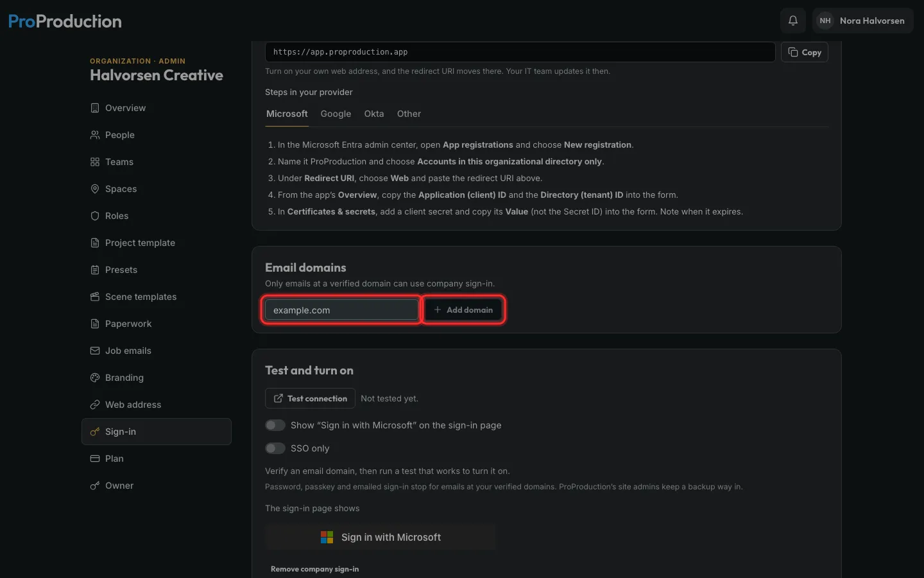Click the People sidebar icon
Image resolution: width=924 pixels, height=578 pixels.
tap(95, 135)
